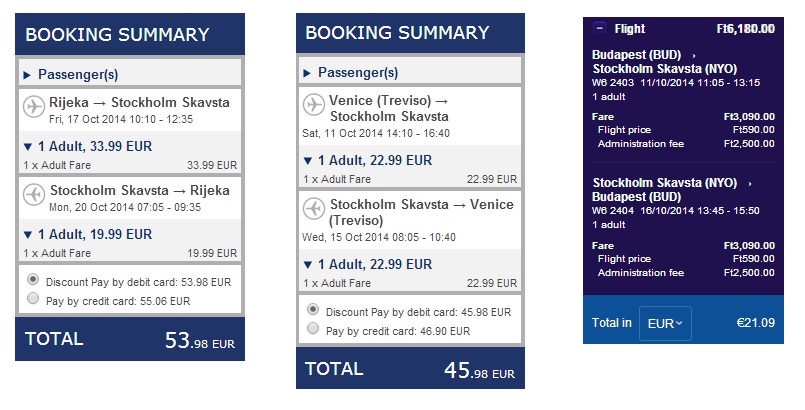Collapse the Flight panel using the minus icon

pos(599,29)
